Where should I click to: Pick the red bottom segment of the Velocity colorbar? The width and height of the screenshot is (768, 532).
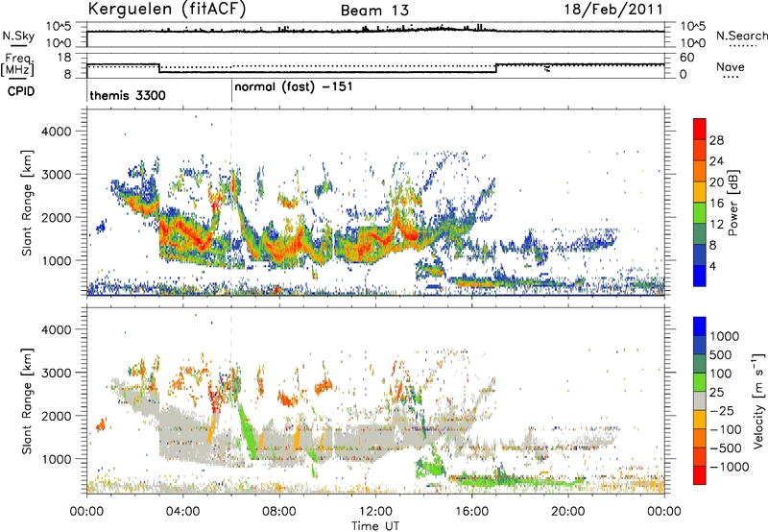pos(700,475)
